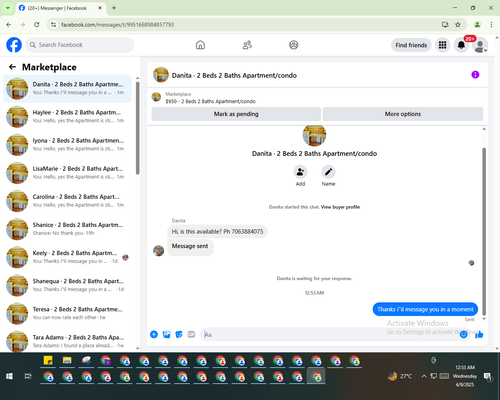Open the tab search dropdown
Image resolution: width=500 pixels, height=400 pixels.
[8, 8]
